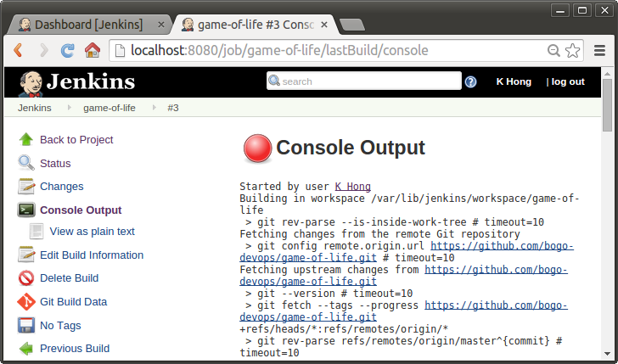Screen dimensions: 618x364
Task: Go to the Previous Build link
Action: click(75, 349)
